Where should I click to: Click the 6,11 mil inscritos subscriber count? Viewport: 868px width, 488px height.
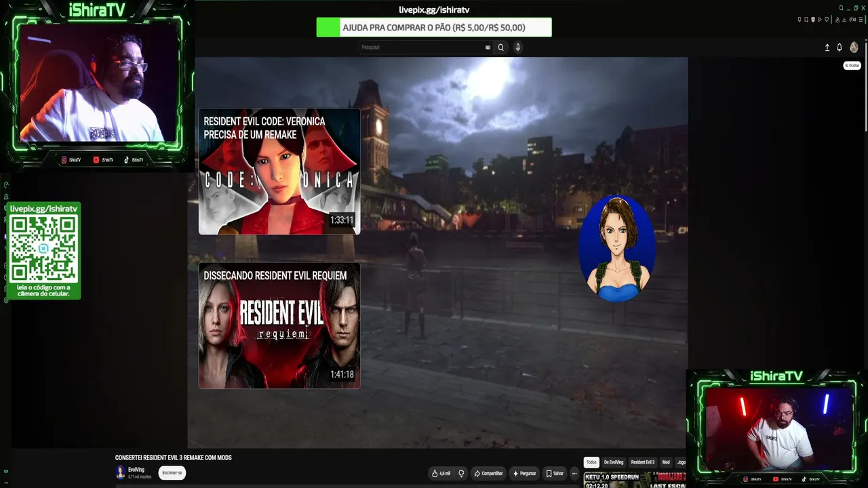140,477
